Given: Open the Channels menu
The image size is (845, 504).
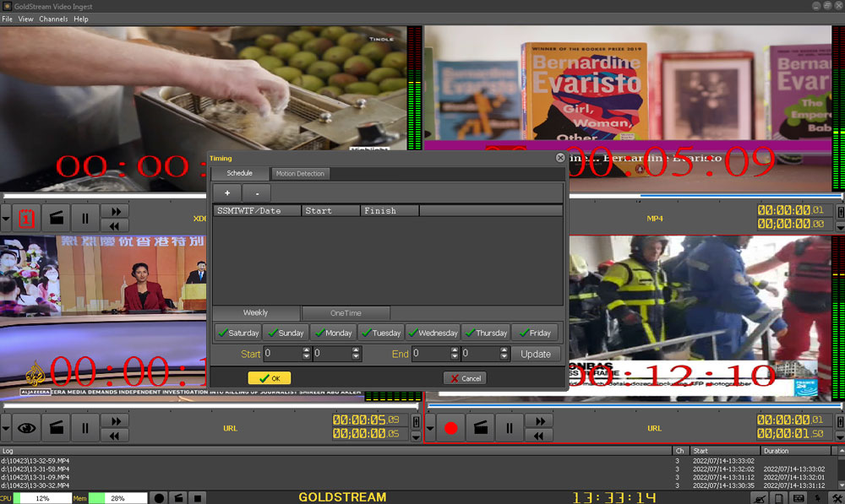Looking at the screenshot, I should (53, 19).
